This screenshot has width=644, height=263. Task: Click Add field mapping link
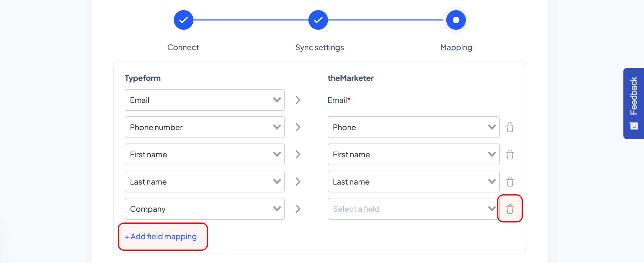[x=161, y=237]
